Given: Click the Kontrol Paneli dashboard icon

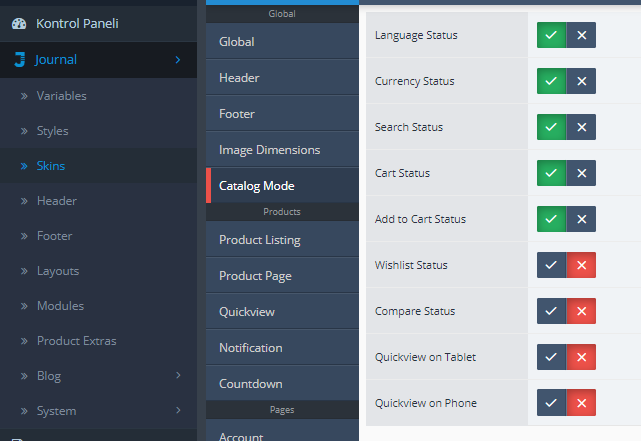Looking at the screenshot, I should (19, 24).
